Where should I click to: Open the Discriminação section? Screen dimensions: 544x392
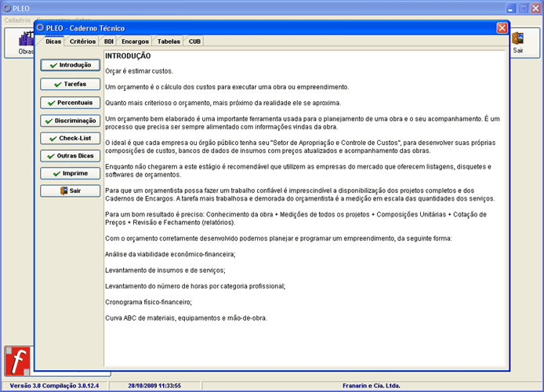point(70,121)
